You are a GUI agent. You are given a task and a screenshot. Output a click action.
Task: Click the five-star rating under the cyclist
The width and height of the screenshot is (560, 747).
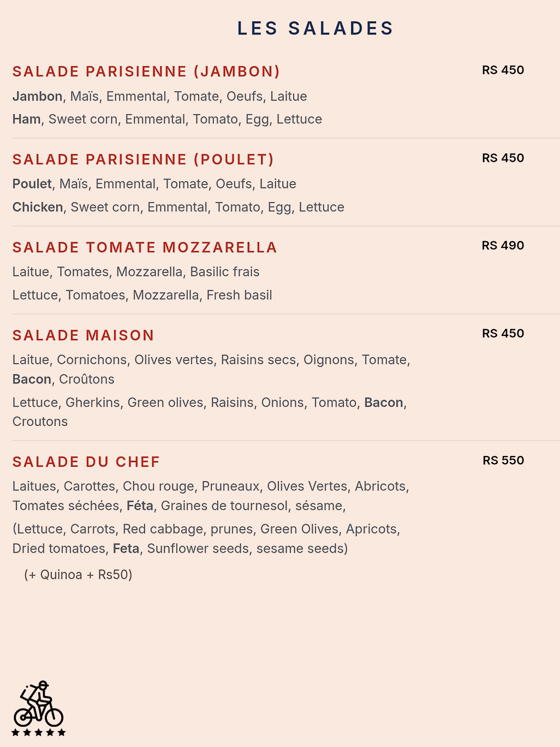coord(38,732)
